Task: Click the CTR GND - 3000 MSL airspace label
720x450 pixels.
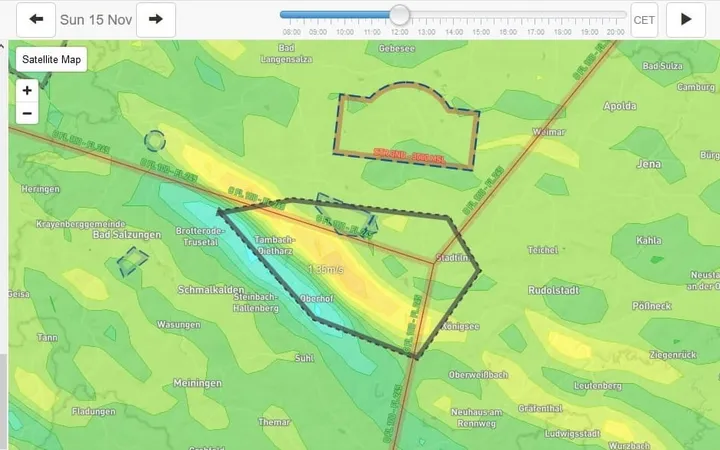Action: pyautogui.click(x=409, y=156)
